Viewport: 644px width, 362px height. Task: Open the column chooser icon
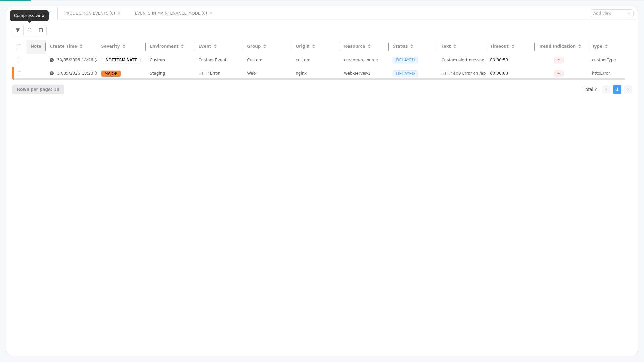coord(41,31)
